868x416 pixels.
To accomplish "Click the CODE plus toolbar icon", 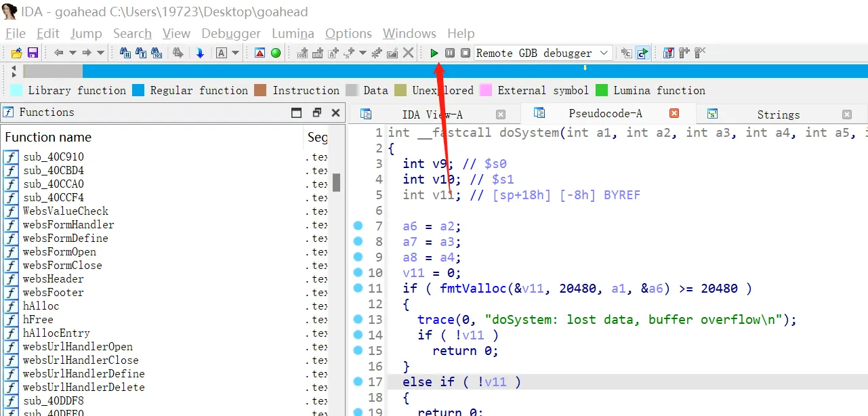I will point(302,53).
